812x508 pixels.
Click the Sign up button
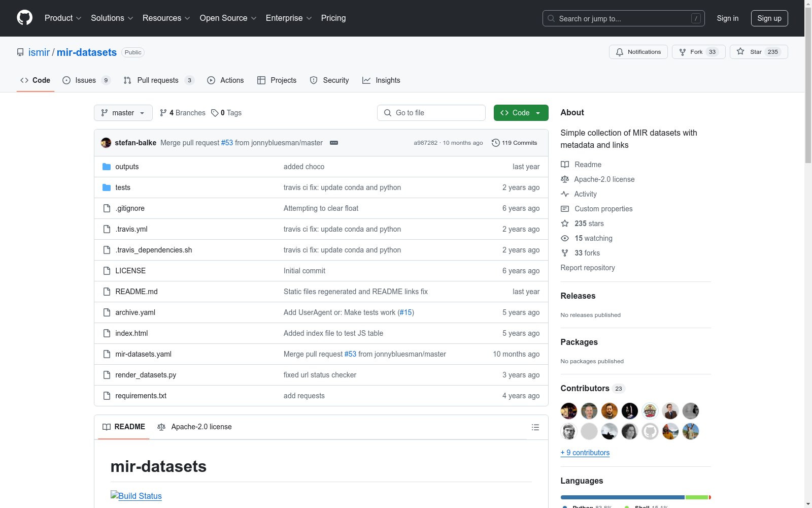click(x=769, y=18)
